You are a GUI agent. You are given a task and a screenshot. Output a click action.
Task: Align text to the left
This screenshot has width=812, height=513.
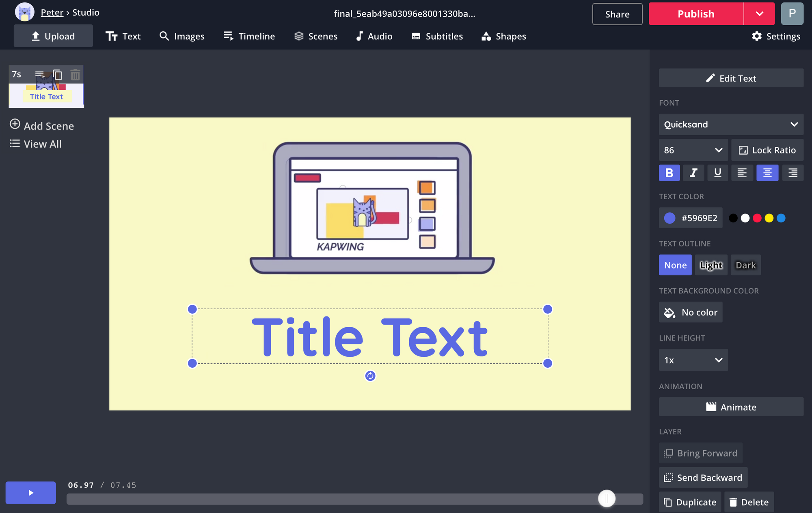pyautogui.click(x=742, y=173)
